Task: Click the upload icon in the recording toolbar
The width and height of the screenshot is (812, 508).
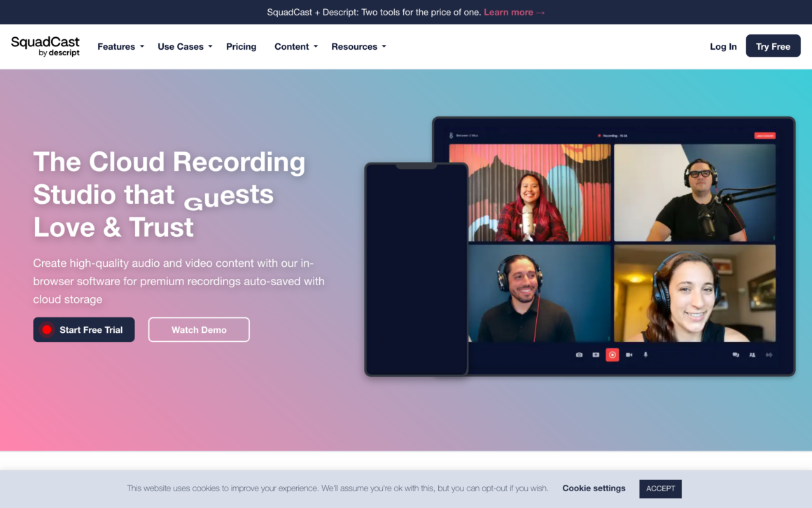Action: pyautogui.click(x=595, y=355)
